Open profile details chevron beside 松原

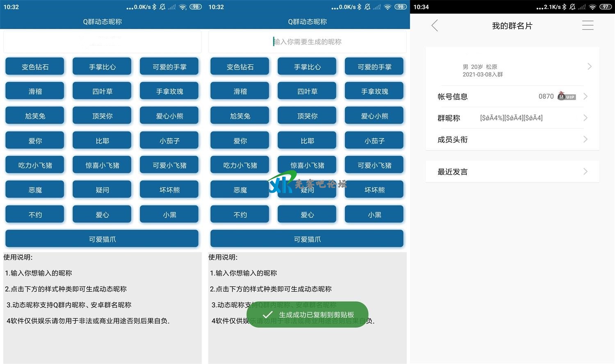click(x=589, y=66)
